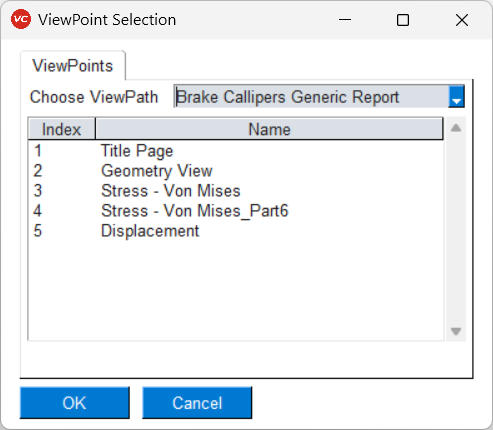Click the scrollbar down arrow

click(x=456, y=331)
